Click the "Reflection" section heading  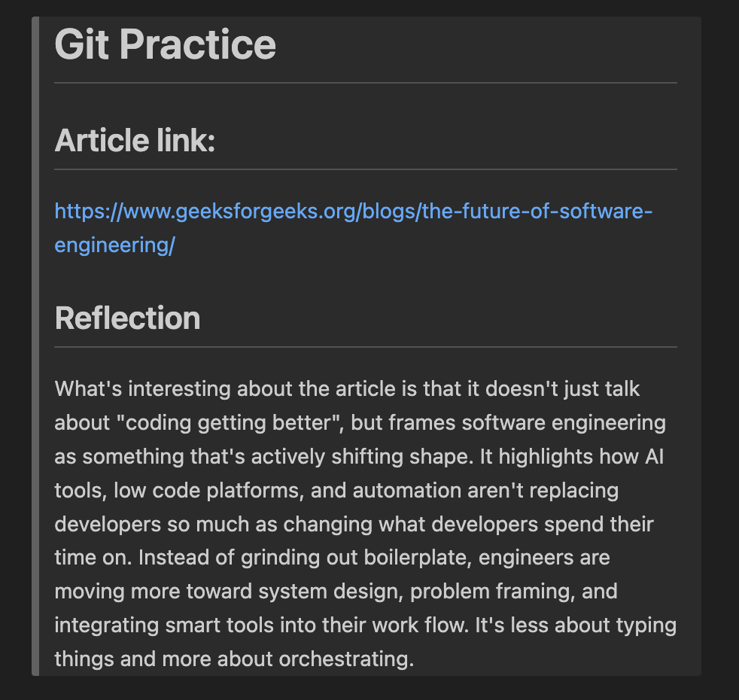click(x=127, y=318)
